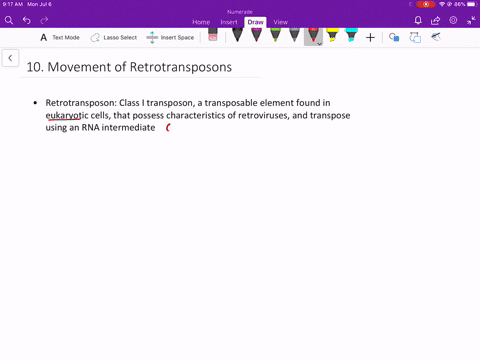Click the word 'Retrotransposon:' in the note
The width and height of the screenshot is (480, 360).
(81, 103)
